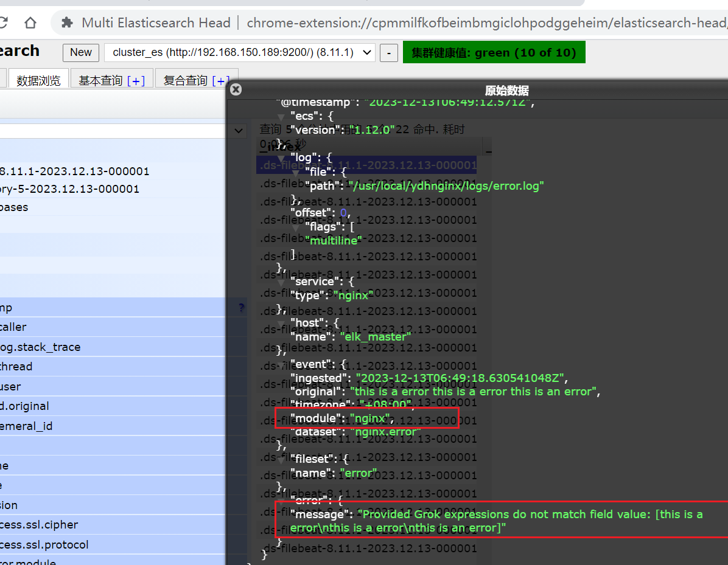The width and height of the screenshot is (728, 565).
Task: Click the question mark help icon
Action: pyautogui.click(x=242, y=308)
